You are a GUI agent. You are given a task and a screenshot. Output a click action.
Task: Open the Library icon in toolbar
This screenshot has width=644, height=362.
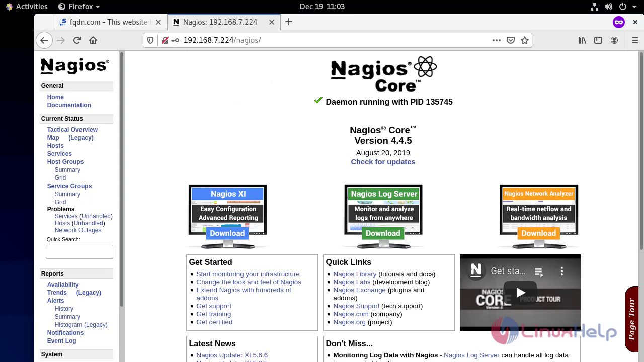[x=582, y=40]
